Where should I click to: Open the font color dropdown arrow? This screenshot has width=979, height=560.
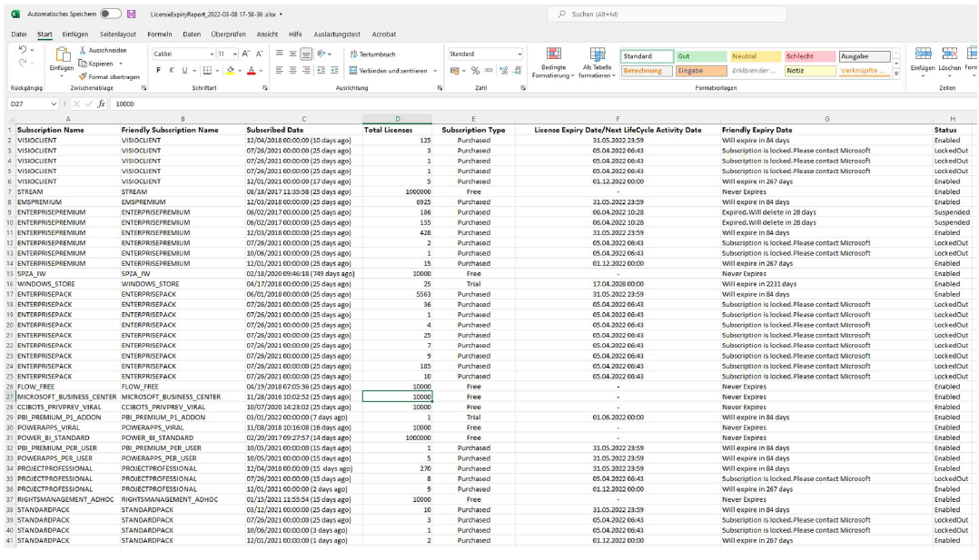click(261, 71)
